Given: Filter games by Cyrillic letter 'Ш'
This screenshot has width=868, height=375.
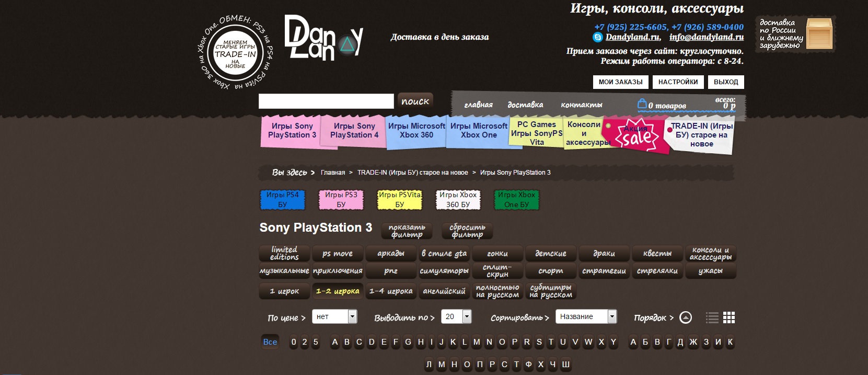Looking at the screenshot, I should pyautogui.click(x=565, y=365).
